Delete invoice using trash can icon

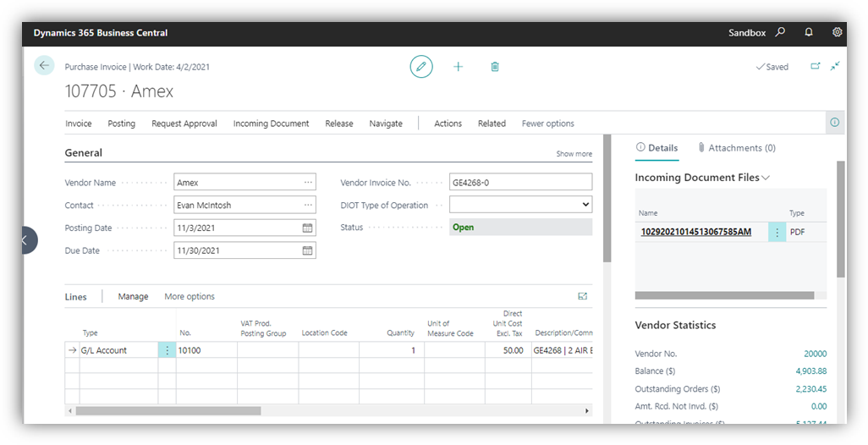click(495, 67)
